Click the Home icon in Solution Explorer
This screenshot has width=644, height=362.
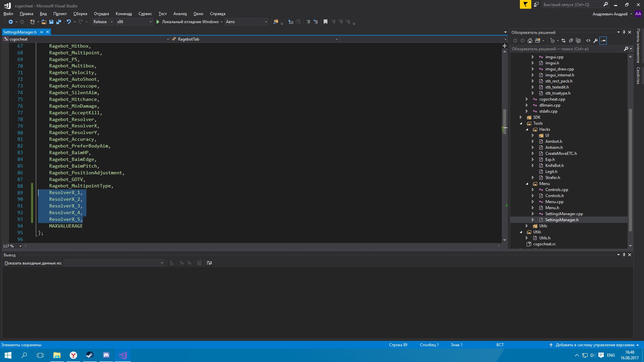click(x=530, y=41)
